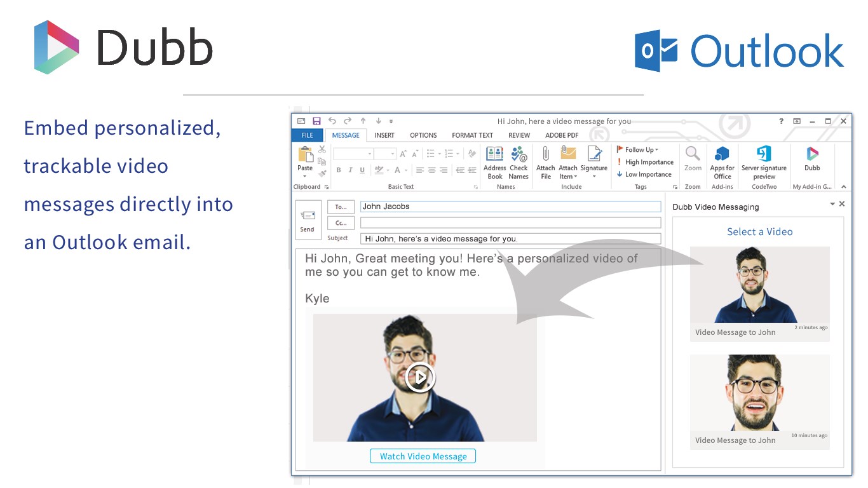This screenshot has width=868, height=488.
Task: Open the font name combo box
Action: coord(353,154)
